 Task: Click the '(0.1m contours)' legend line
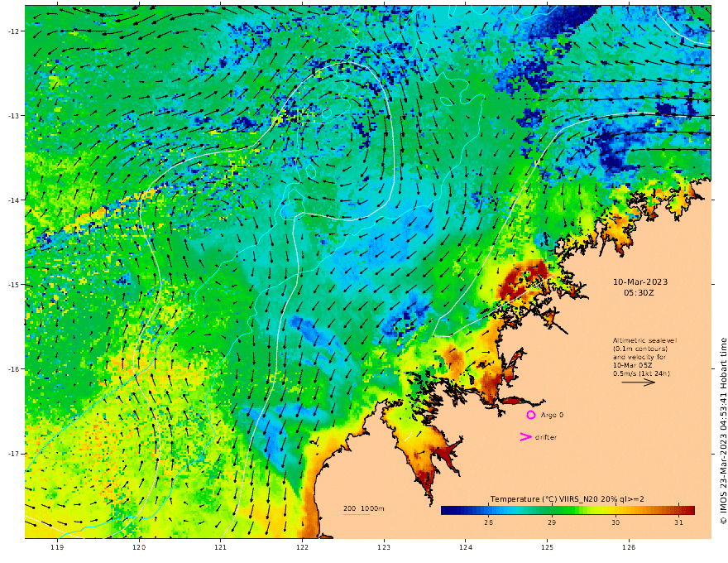pyautogui.click(x=639, y=349)
